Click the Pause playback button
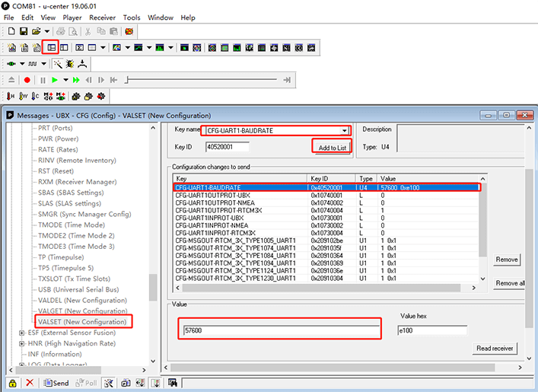Screen dimensions: 538x392 click(43, 80)
